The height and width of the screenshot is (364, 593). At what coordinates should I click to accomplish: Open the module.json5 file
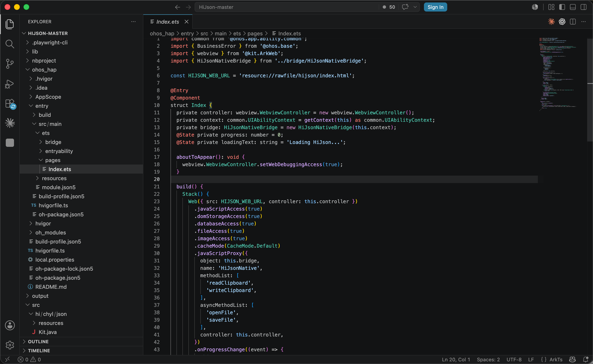pos(82,187)
